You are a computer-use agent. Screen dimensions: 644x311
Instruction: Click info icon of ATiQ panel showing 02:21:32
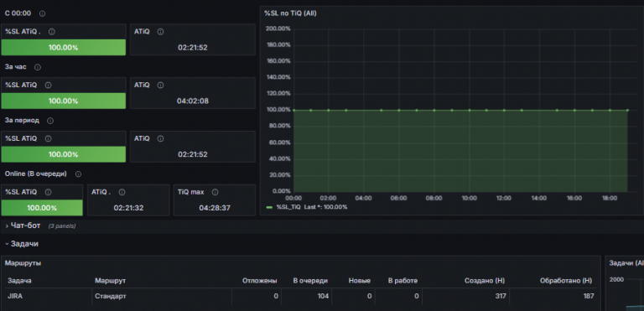[x=122, y=192]
